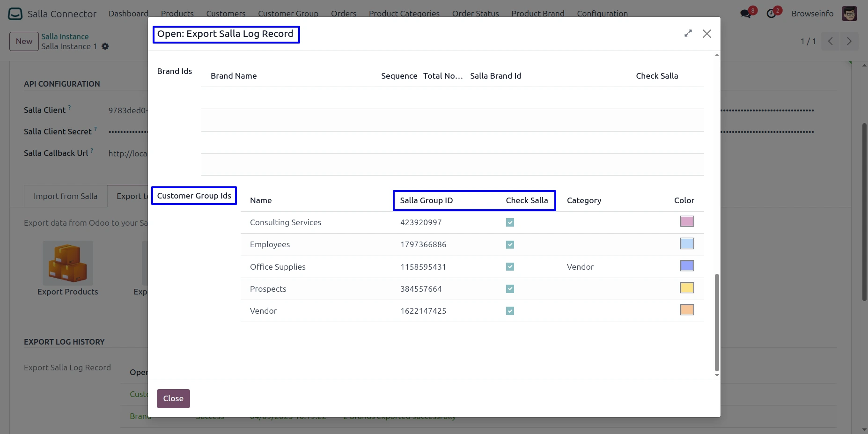Click the Salla Connector app logo icon
Image resolution: width=868 pixels, height=434 pixels.
[x=15, y=14]
